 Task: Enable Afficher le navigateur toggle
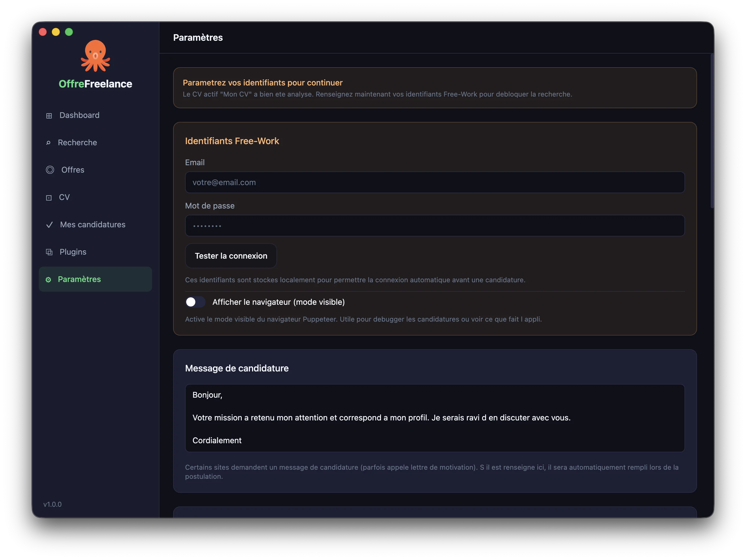click(x=195, y=302)
